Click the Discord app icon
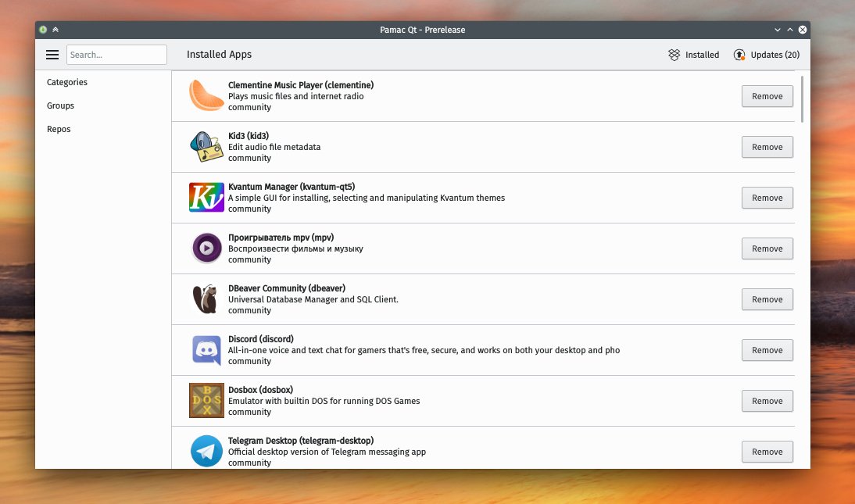The width and height of the screenshot is (855, 504). click(206, 349)
